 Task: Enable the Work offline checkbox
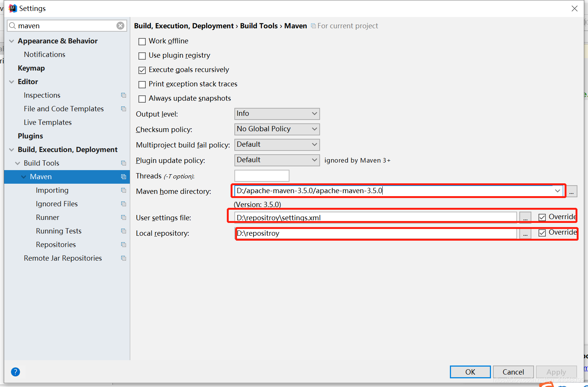pyautogui.click(x=142, y=41)
